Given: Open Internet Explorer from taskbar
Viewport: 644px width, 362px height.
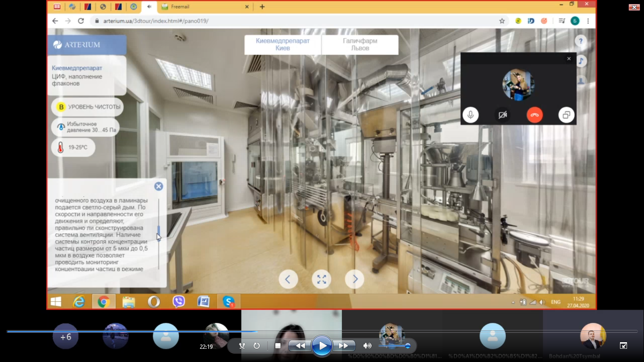Looking at the screenshot, I should tap(79, 302).
